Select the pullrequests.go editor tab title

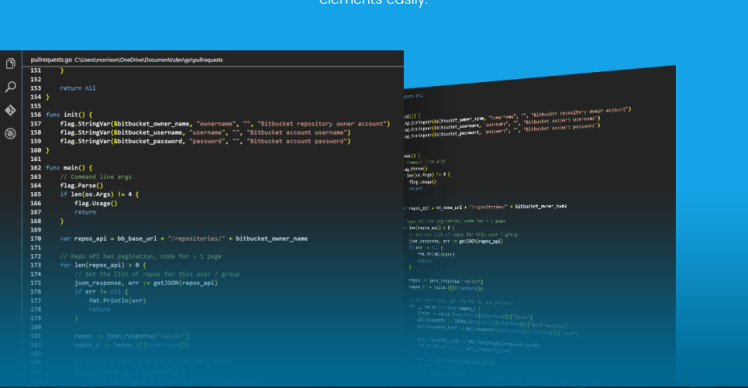tap(51, 60)
